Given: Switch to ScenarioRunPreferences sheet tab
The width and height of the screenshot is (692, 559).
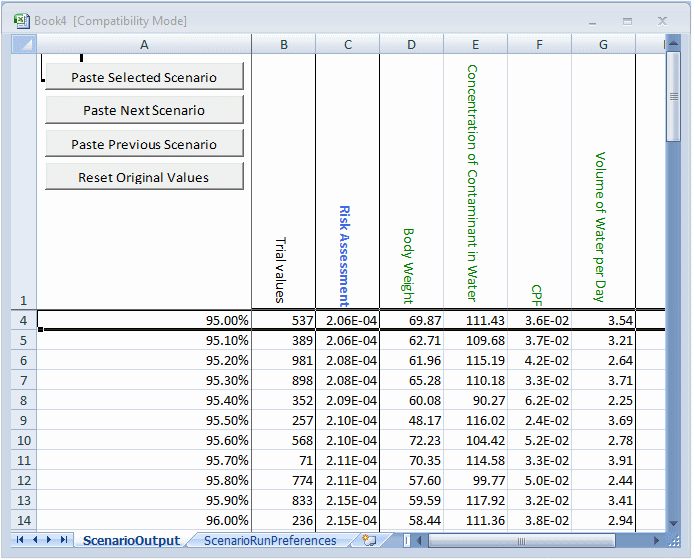Looking at the screenshot, I should tap(270, 540).
